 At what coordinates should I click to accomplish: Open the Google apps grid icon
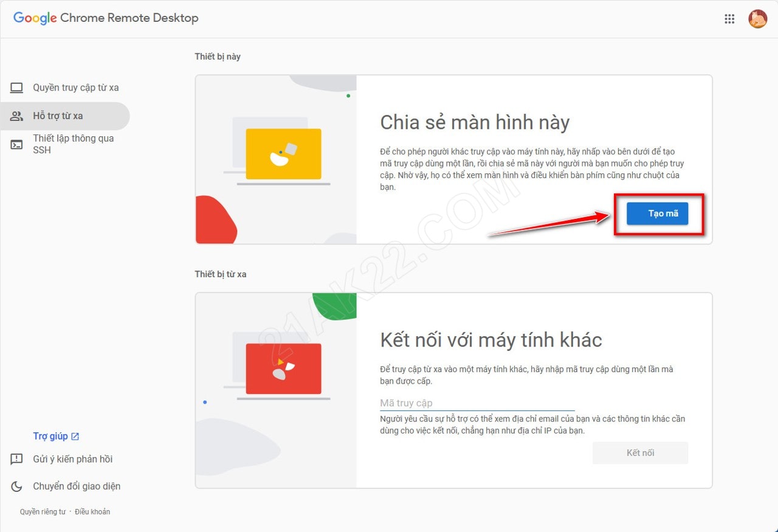[x=729, y=19]
